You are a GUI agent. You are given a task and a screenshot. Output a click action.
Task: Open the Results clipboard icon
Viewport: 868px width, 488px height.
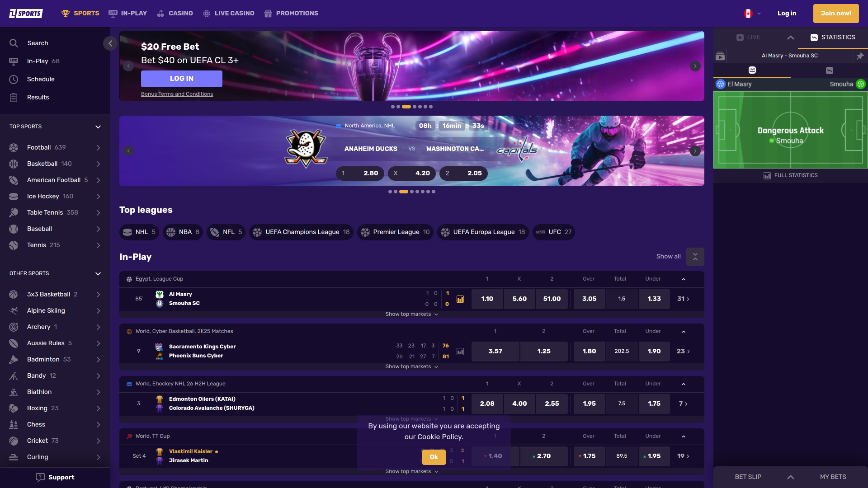tap(14, 97)
